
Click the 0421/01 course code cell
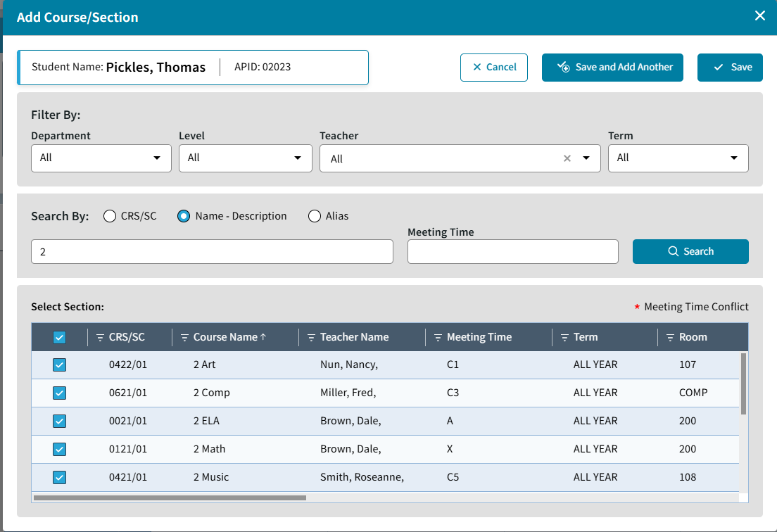pos(128,477)
